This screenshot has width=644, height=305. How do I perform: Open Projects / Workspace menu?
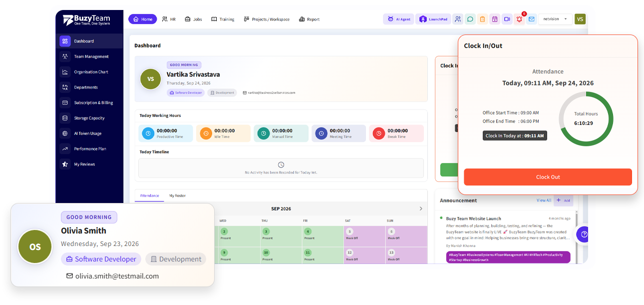point(267,19)
